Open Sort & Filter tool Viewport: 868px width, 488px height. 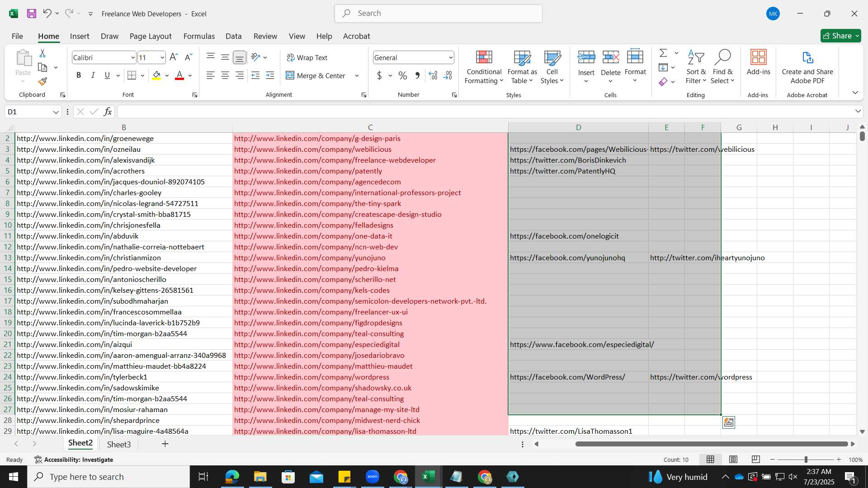(696, 67)
